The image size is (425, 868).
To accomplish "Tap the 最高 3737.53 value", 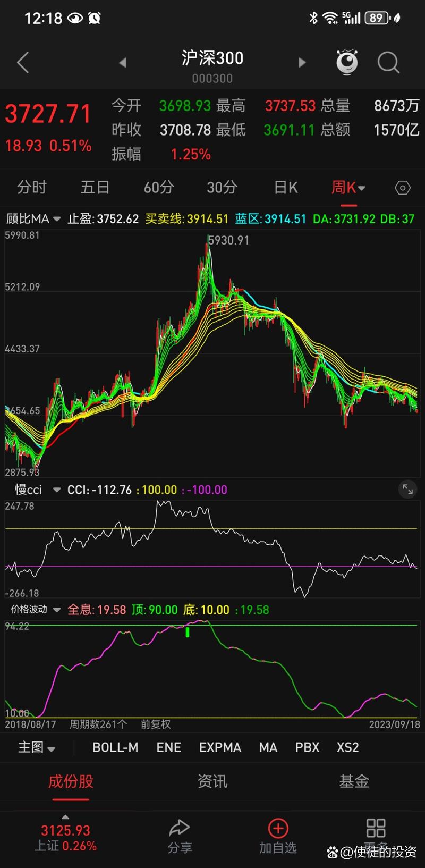I will tap(290, 106).
